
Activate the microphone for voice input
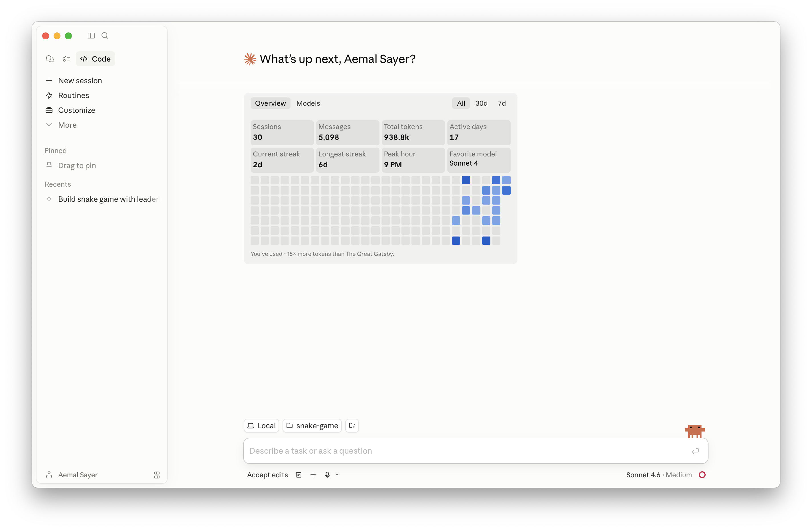(327, 474)
